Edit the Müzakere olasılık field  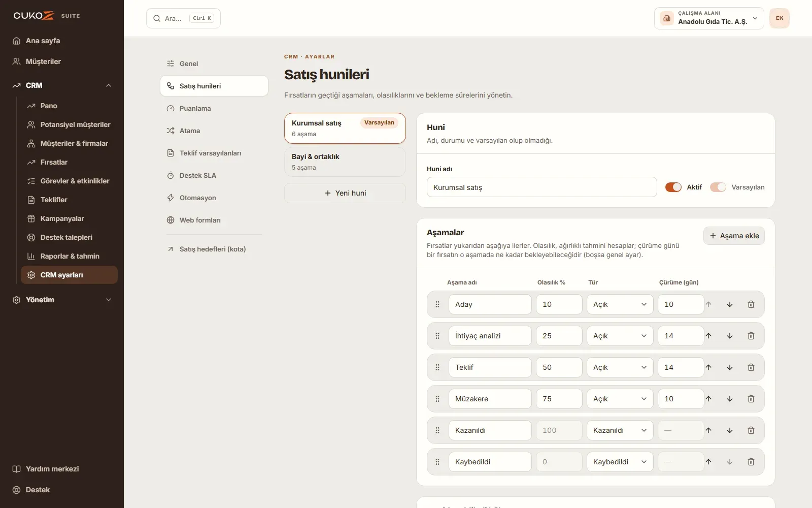pos(559,399)
